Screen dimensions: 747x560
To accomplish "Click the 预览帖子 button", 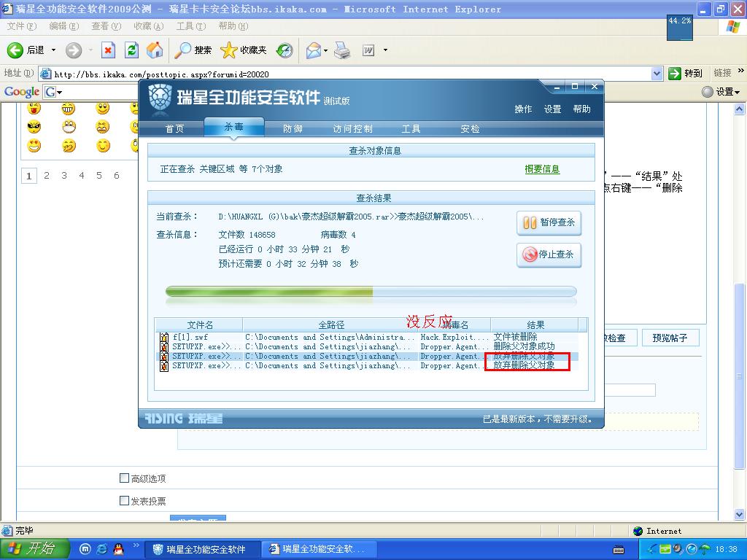I will [670, 338].
